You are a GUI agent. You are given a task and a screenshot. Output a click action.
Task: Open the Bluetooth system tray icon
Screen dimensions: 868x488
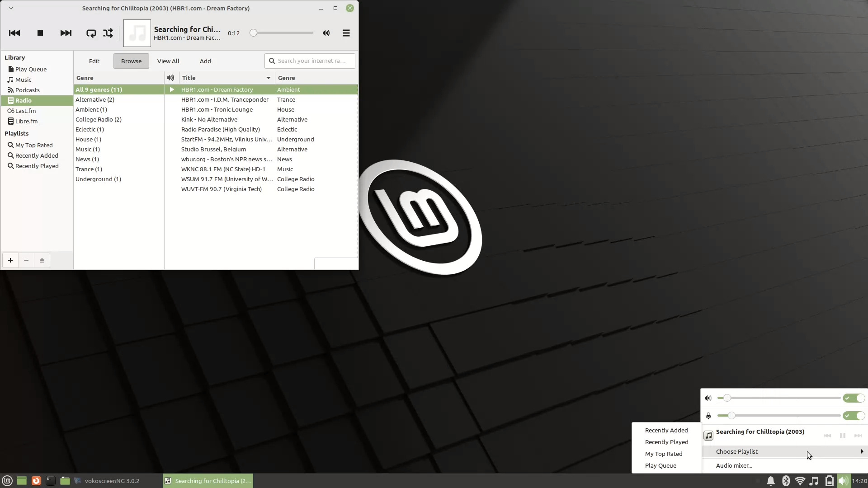coord(786,480)
